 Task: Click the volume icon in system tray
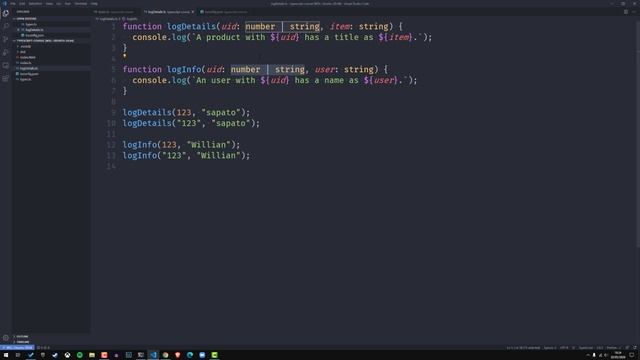tap(606, 355)
